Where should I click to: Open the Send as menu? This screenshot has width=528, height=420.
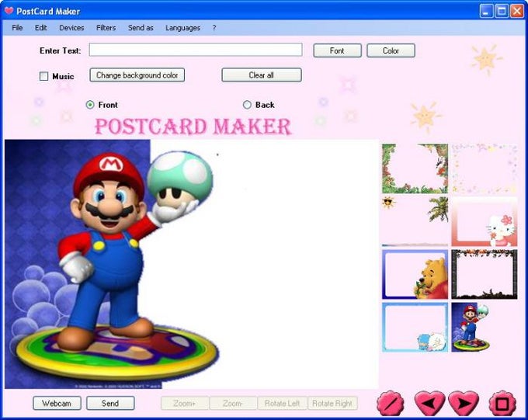coord(141,28)
